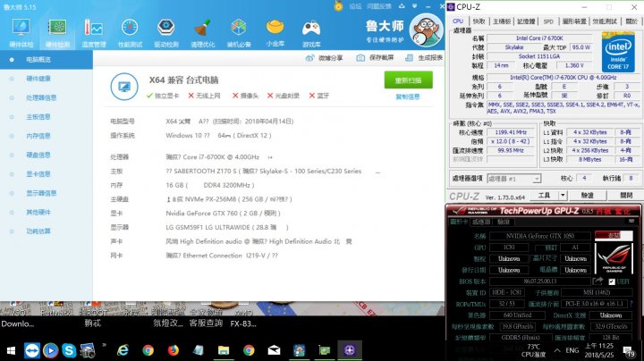Screen dimensions: 644x361
Task: Open 温度管理 temperature management icon
Action: 94,33
